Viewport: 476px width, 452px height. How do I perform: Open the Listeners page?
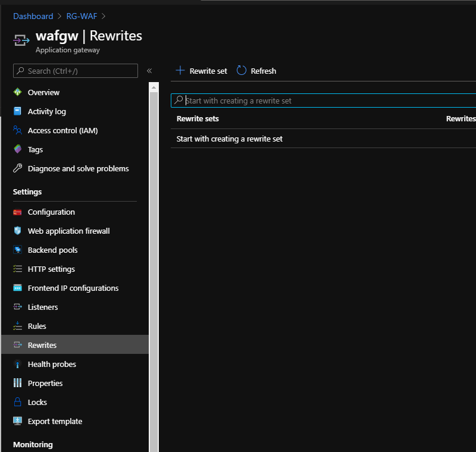43,307
